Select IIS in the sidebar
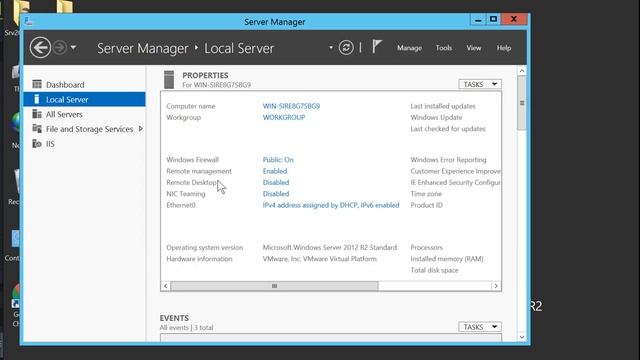The width and height of the screenshot is (640, 360). tap(84, 144)
